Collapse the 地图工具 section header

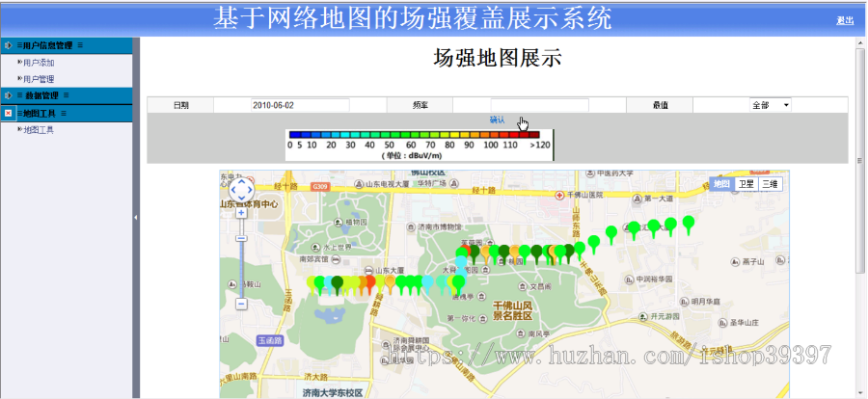pos(67,113)
